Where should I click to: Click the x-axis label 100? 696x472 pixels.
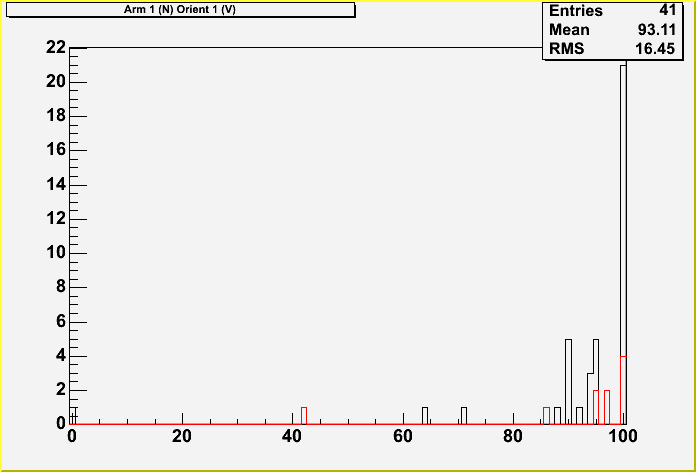(621, 436)
